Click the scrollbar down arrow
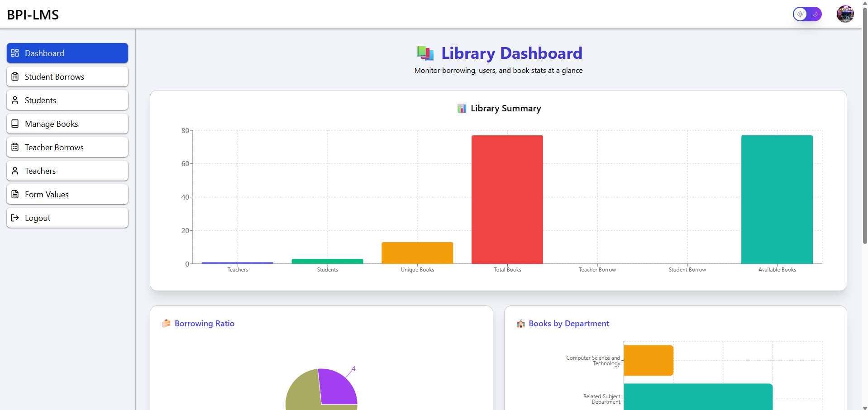This screenshot has width=868, height=410. 865,407
